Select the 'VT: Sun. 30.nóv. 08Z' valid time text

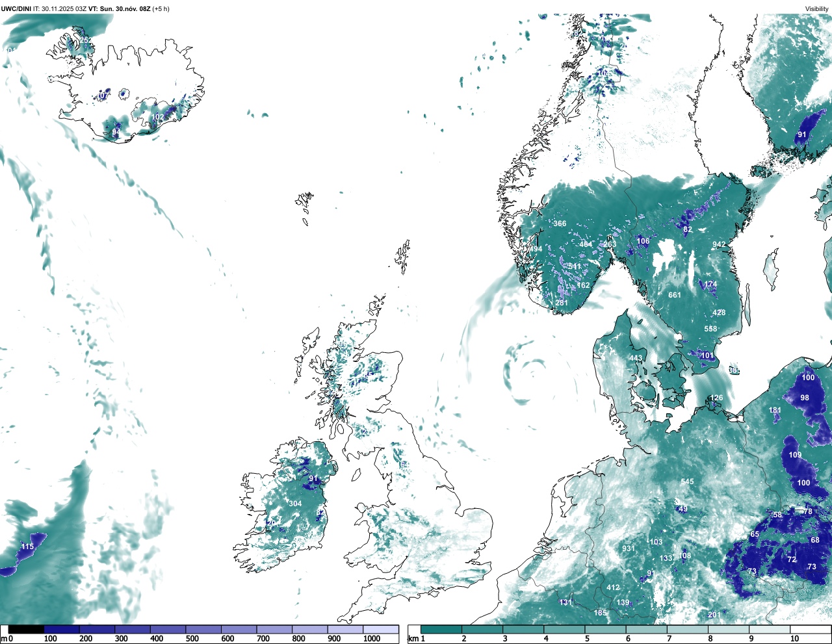coord(119,8)
